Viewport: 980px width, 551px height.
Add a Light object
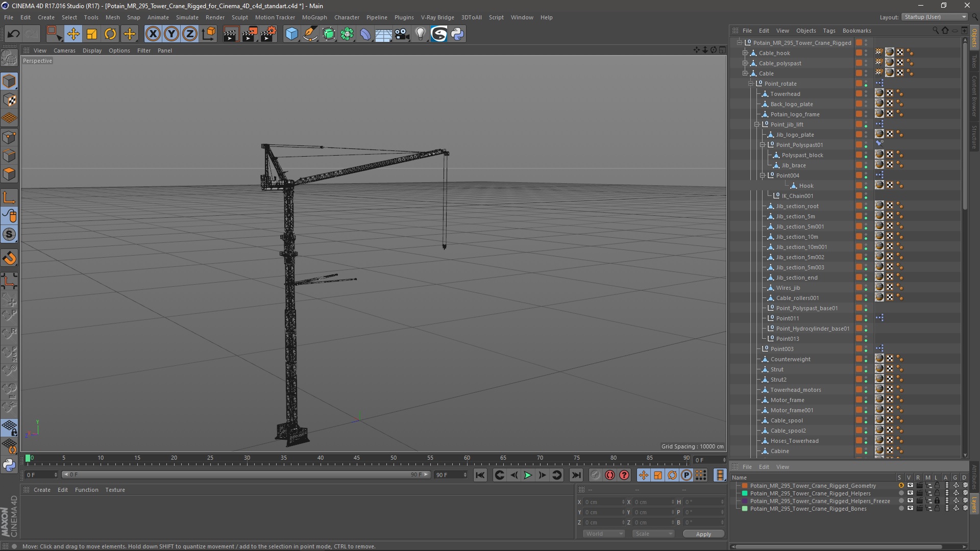click(420, 34)
